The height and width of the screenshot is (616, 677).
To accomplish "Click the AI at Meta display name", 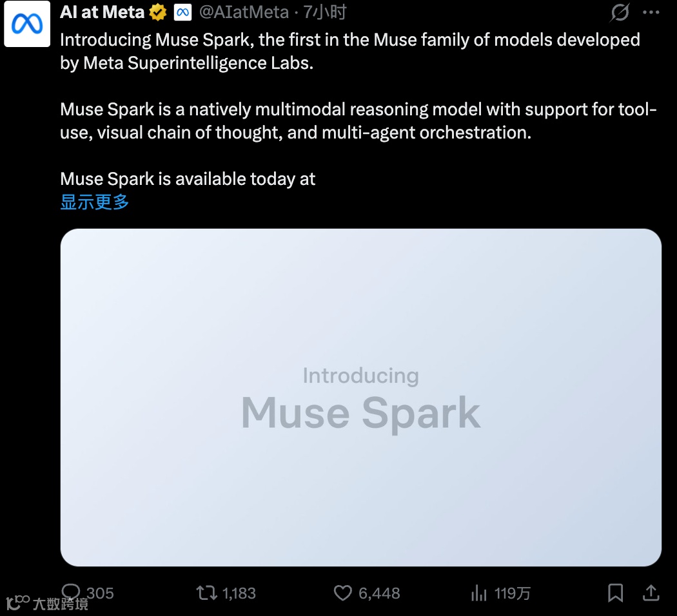I will [102, 12].
